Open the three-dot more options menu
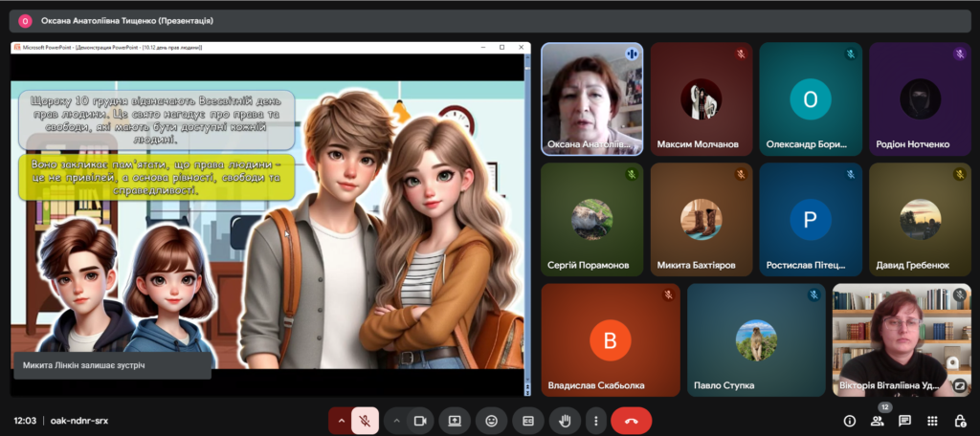The width and height of the screenshot is (980, 436). [x=596, y=421]
